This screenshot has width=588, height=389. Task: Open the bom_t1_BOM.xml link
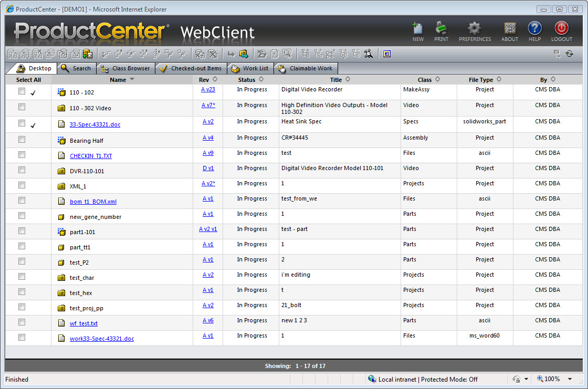(93, 202)
